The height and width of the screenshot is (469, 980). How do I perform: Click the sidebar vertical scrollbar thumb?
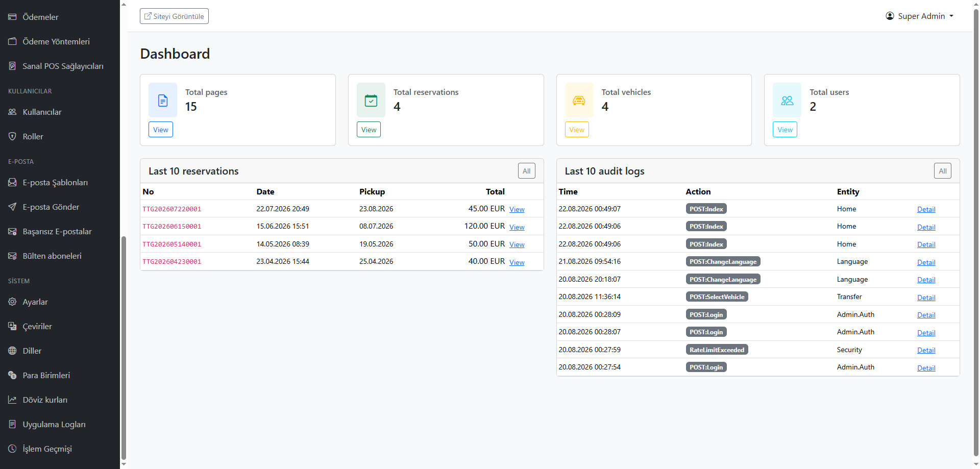[x=124, y=348]
